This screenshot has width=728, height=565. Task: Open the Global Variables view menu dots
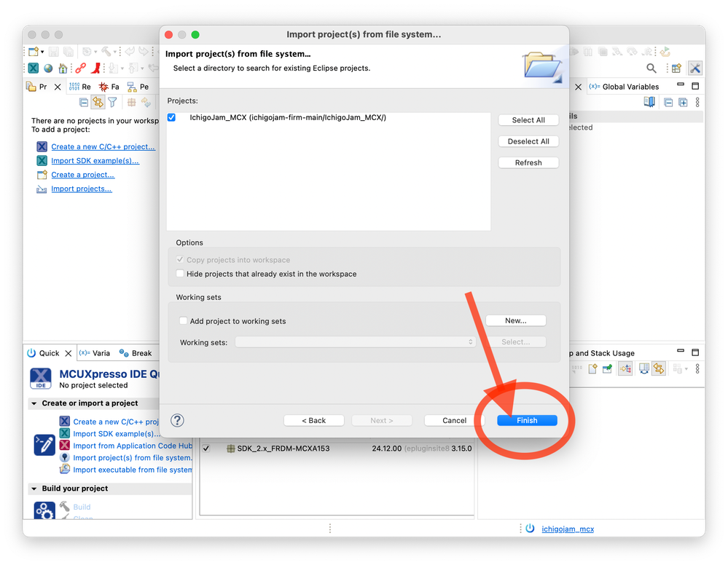[697, 103]
